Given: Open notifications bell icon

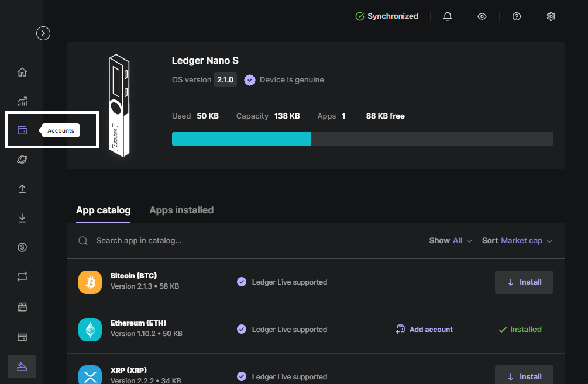Looking at the screenshot, I should pos(448,16).
